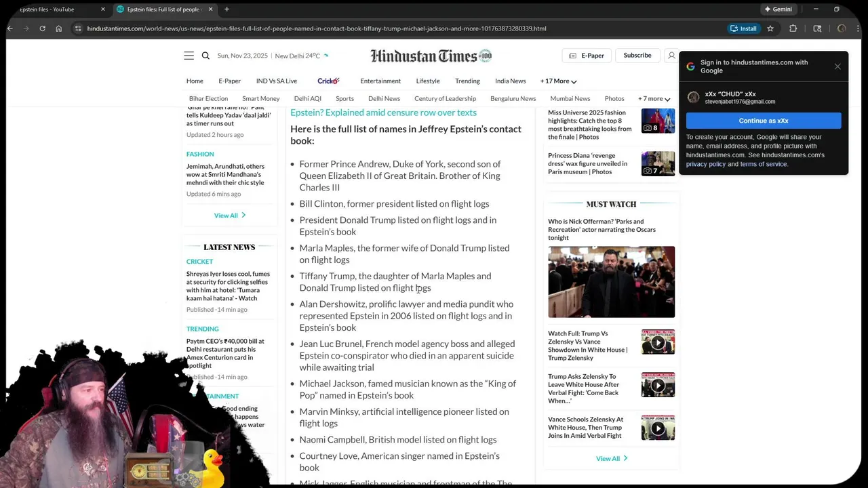Open Delhi AQI link
This screenshot has width=868, height=488.
click(308, 99)
